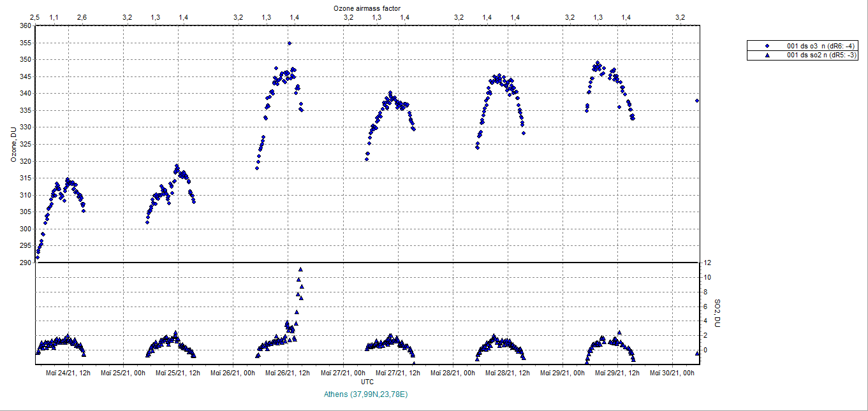
Task: Select the lowest ozone diamond near 291 DU
Action: click(37, 257)
